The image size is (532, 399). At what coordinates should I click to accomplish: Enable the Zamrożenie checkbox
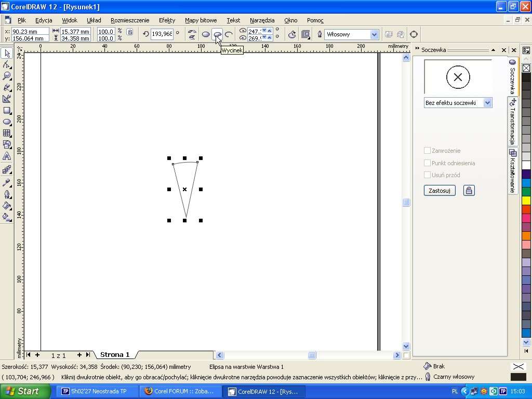[x=427, y=151]
